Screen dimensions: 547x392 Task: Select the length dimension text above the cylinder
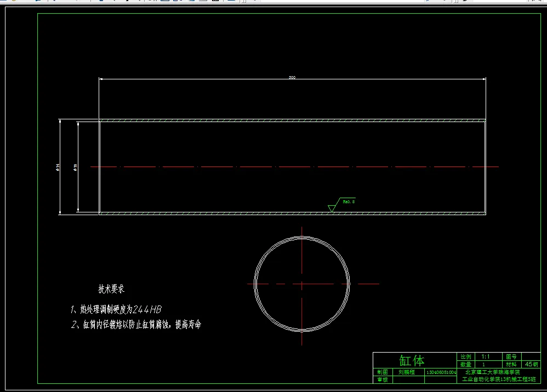(292, 77)
